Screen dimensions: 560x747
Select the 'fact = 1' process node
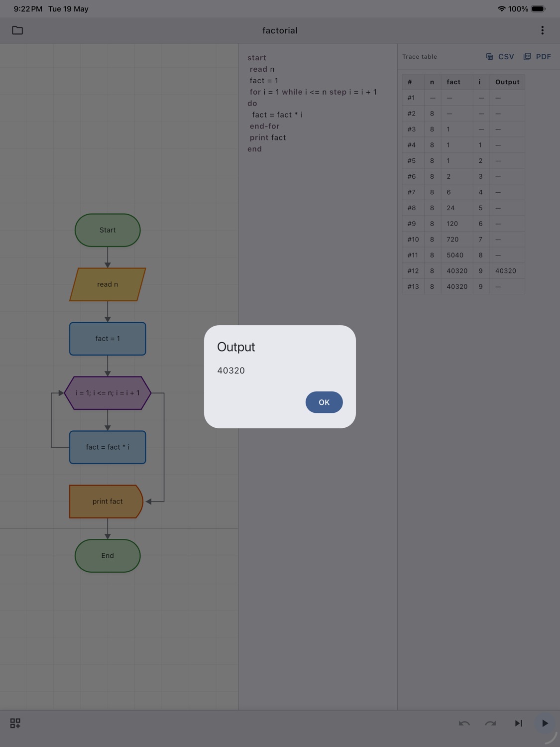click(x=108, y=339)
